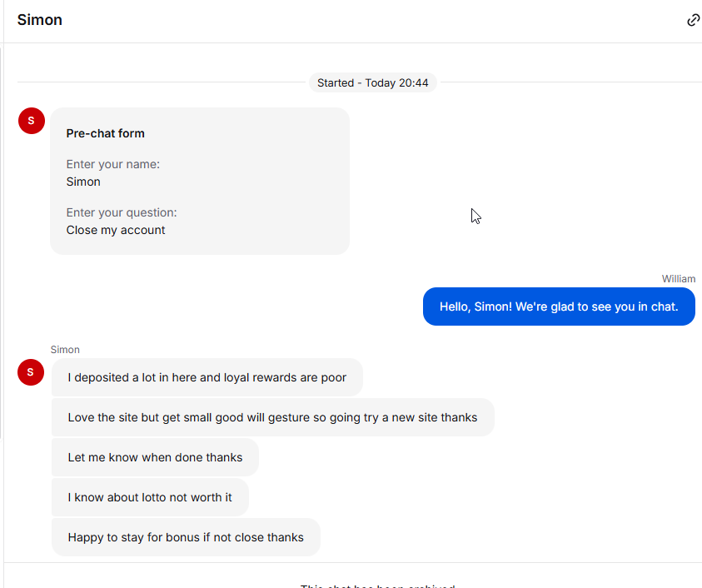This screenshot has width=702, height=588.
Task: Click message about loyal rewards being poor
Action: click(207, 377)
